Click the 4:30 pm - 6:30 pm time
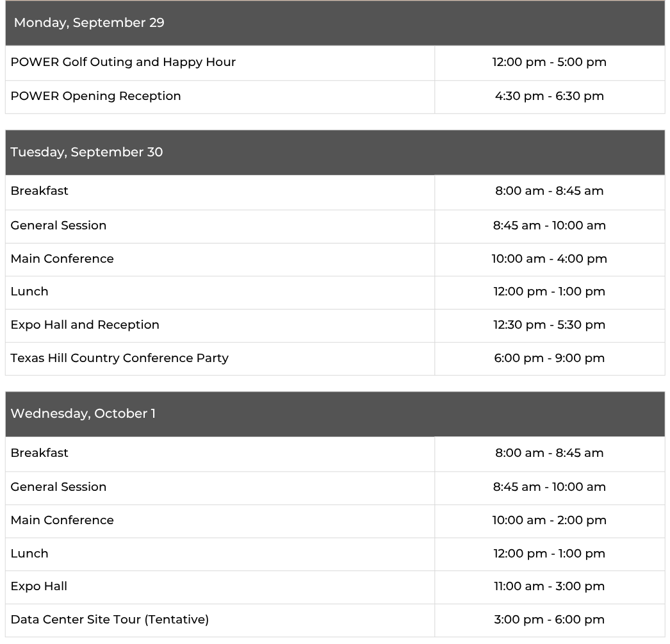Viewport: 670px width, 644px height. (x=550, y=96)
